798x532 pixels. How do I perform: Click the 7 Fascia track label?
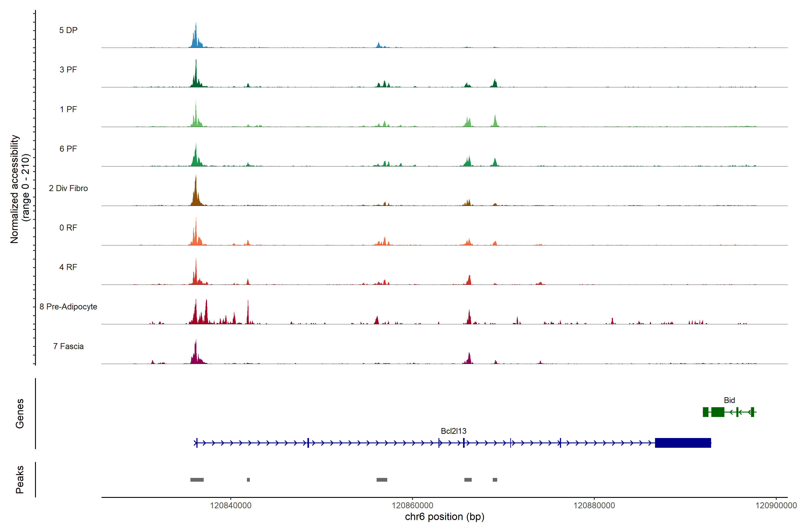pos(68,346)
